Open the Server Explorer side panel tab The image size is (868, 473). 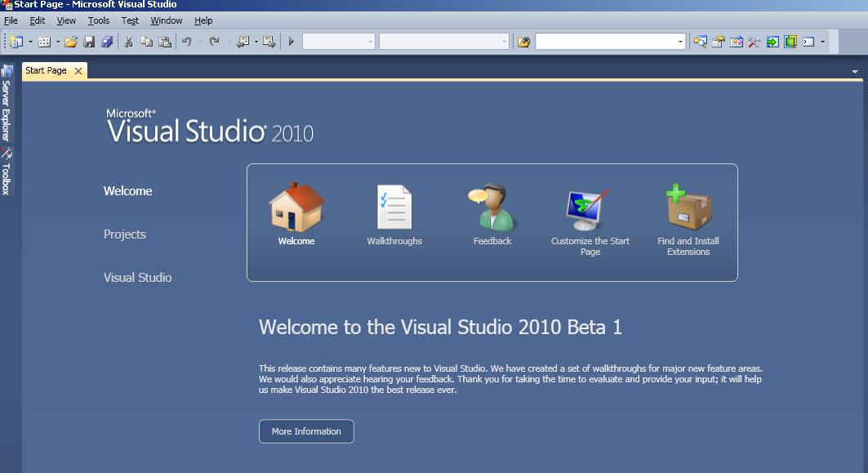pos(7,103)
